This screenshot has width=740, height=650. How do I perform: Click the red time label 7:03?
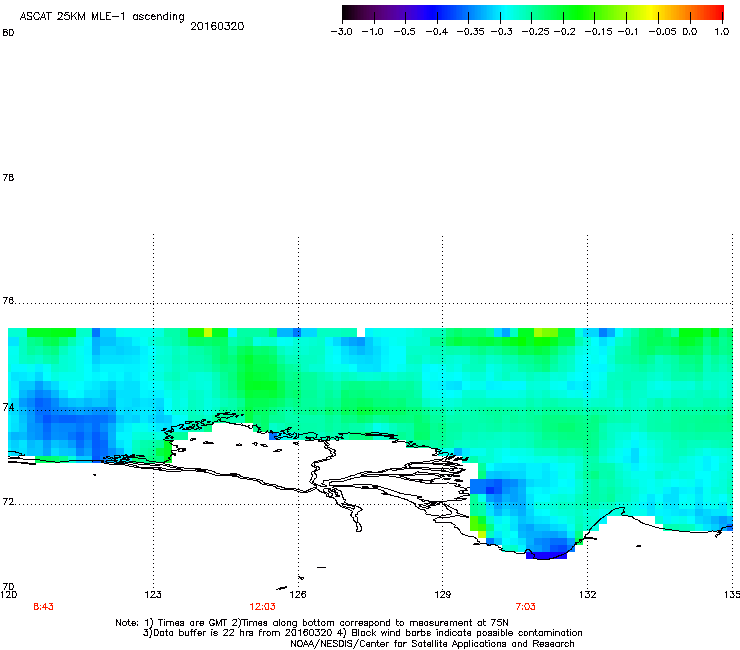pos(525,607)
